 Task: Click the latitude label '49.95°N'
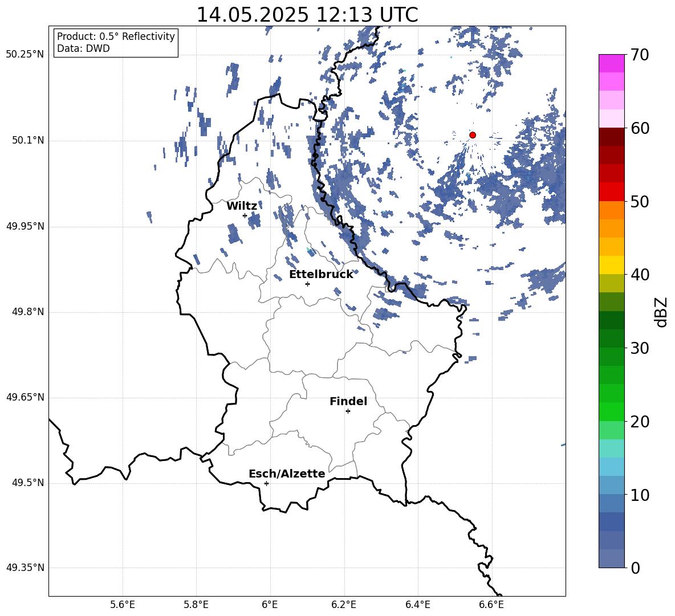pyautogui.click(x=25, y=227)
